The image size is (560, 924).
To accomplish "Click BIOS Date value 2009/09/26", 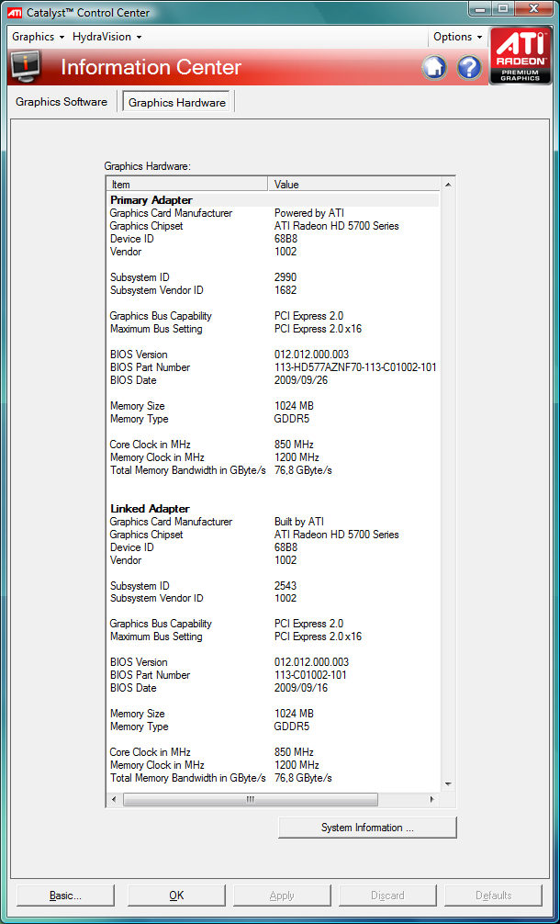I will click(x=301, y=380).
